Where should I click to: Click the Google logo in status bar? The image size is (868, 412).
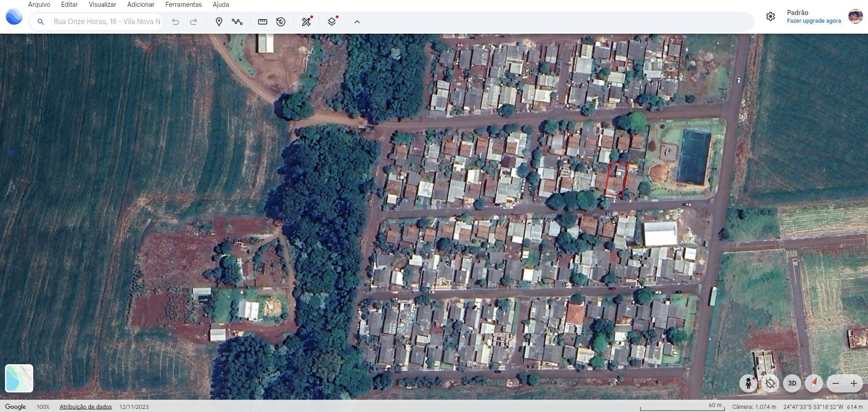point(15,407)
